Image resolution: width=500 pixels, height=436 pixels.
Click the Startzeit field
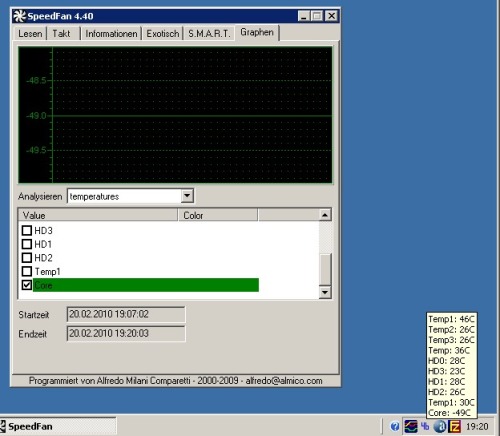point(126,314)
